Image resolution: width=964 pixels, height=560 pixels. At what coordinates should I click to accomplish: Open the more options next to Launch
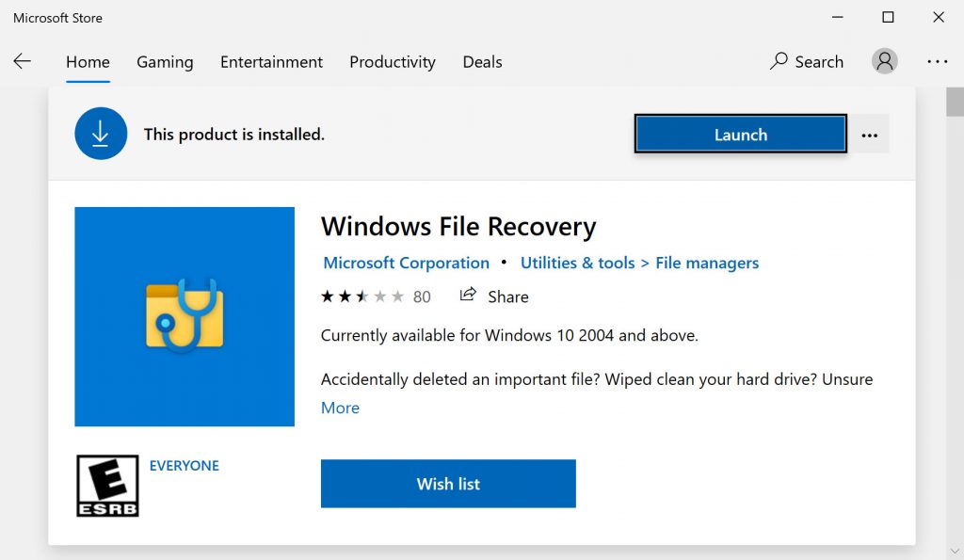click(869, 134)
